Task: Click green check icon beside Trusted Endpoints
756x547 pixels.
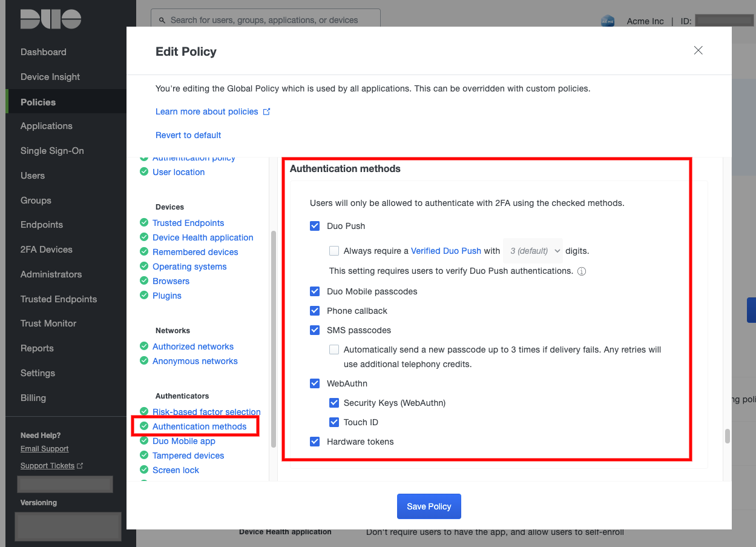Action: (144, 223)
